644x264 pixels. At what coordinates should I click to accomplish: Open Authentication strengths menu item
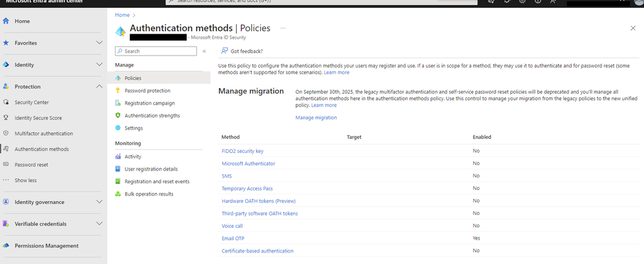pyautogui.click(x=152, y=116)
